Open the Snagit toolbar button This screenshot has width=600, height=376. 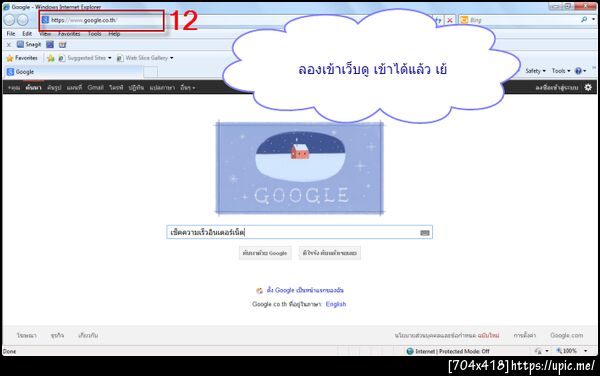pyautogui.click(x=29, y=45)
